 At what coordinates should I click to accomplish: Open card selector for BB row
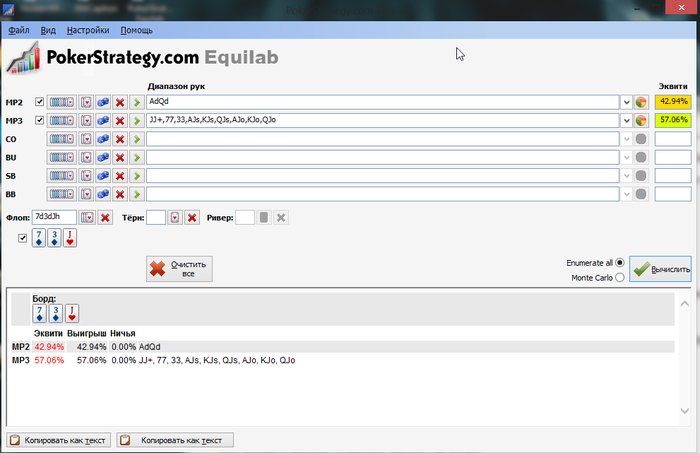tap(86, 194)
